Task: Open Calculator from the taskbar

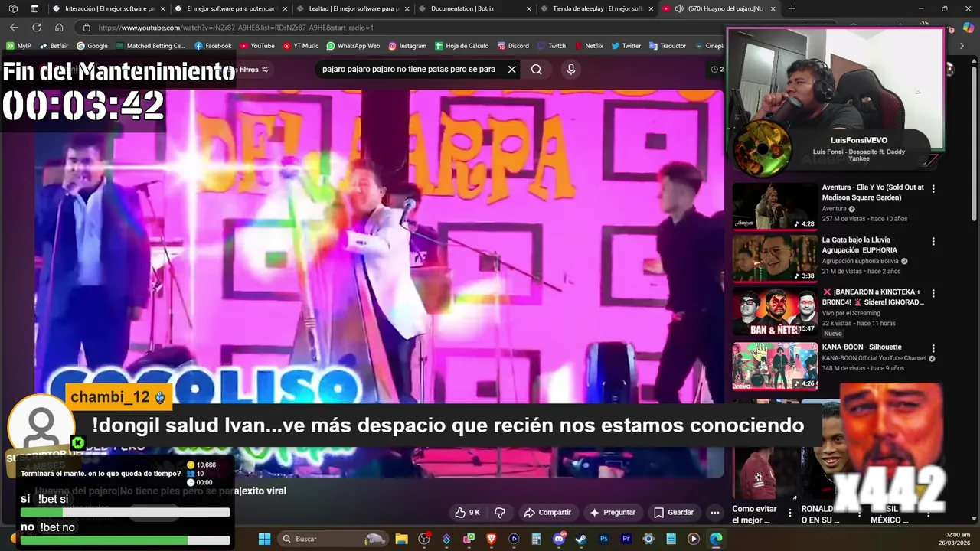Action: pos(536,539)
